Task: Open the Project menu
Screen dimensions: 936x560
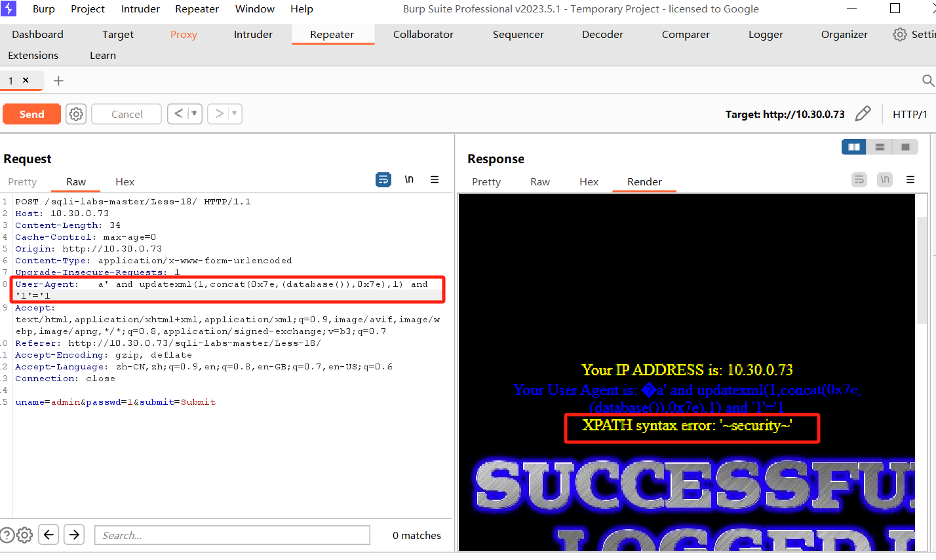Action: pyautogui.click(x=88, y=9)
